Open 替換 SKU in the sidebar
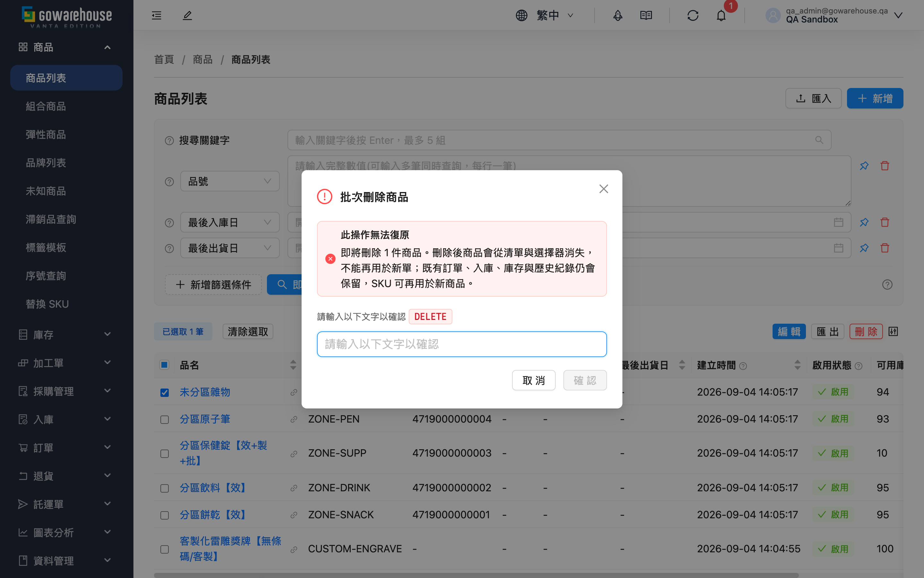Screen dimensions: 924x578 (x=66, y=304)
